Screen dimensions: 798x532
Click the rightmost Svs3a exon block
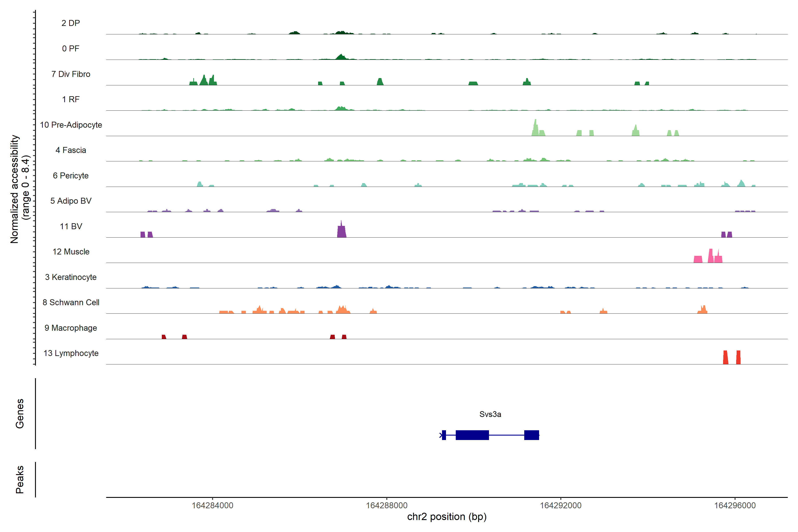(x=531, y=435)
